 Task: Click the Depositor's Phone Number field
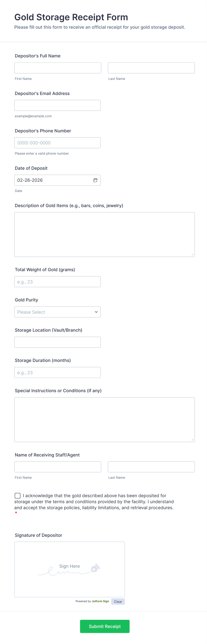click(57, 143)
